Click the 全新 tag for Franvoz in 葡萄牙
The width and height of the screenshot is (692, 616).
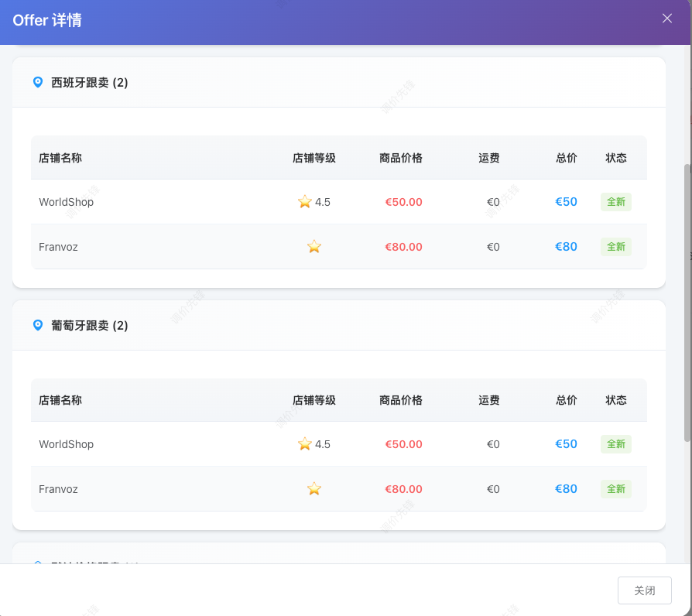tap(616, 489)
